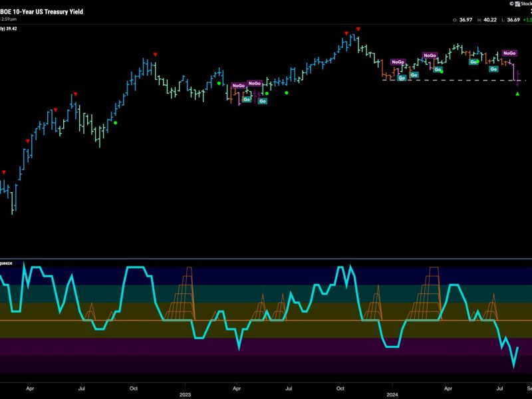Click the 2024 year label on the time axis
Screen dimensions: 532x399
392,394
